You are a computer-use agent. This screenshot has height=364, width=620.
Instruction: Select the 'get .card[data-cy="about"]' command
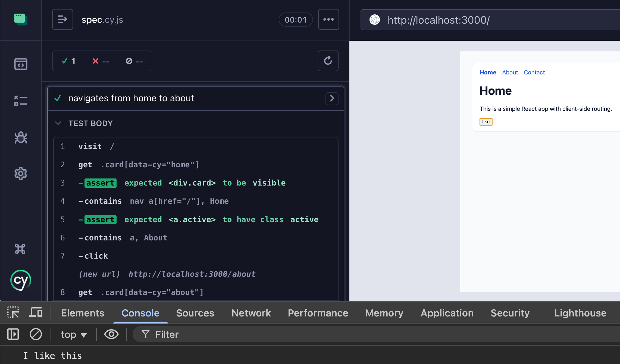click(x=196, y=292)
